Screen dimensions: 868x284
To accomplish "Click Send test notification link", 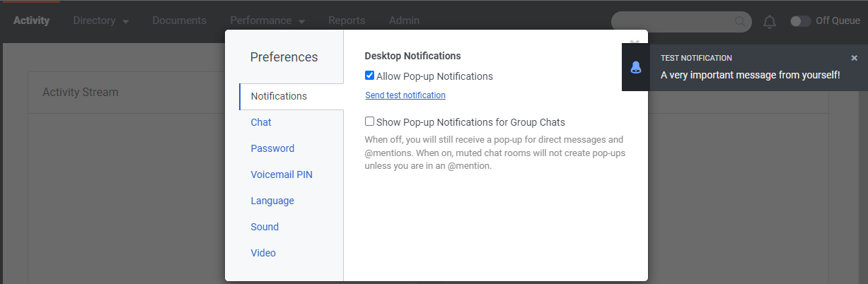I will pos(405,95).
